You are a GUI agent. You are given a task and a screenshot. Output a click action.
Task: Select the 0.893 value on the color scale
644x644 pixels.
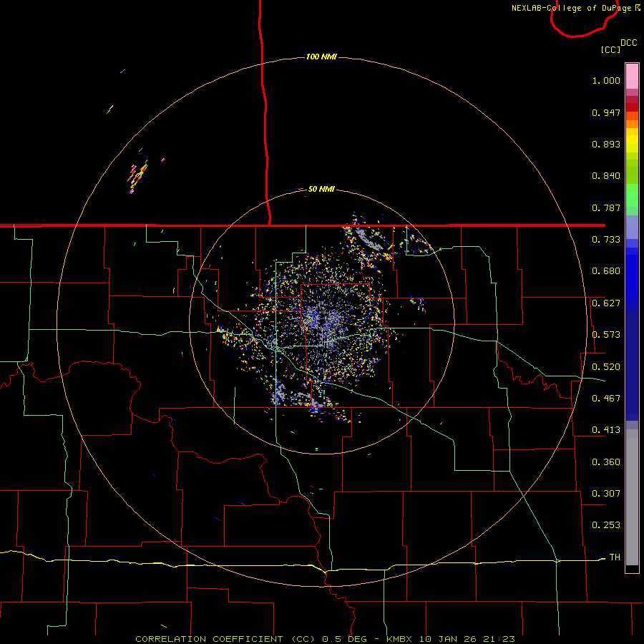606,144
